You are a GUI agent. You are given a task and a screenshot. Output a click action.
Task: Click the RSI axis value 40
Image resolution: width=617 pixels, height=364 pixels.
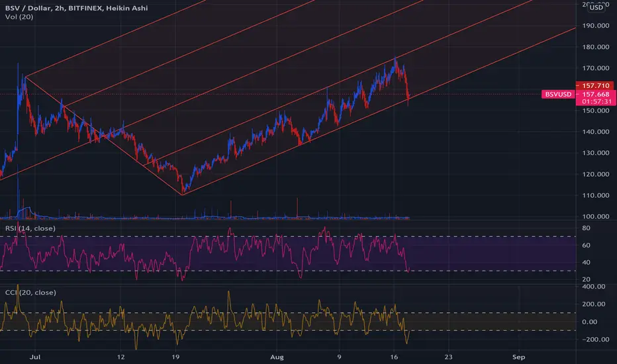click(x=586, y=263)
